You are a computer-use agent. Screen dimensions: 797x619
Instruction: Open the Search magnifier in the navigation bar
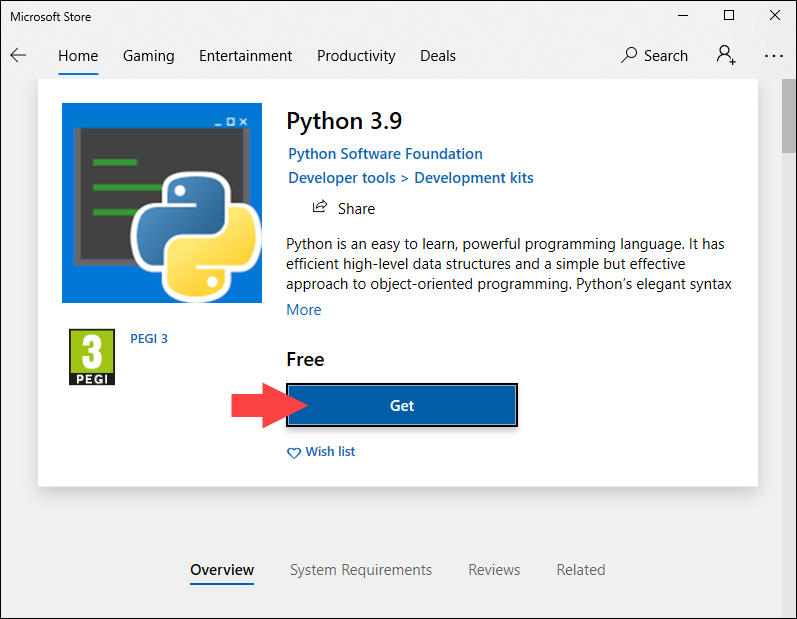(629, 55)
